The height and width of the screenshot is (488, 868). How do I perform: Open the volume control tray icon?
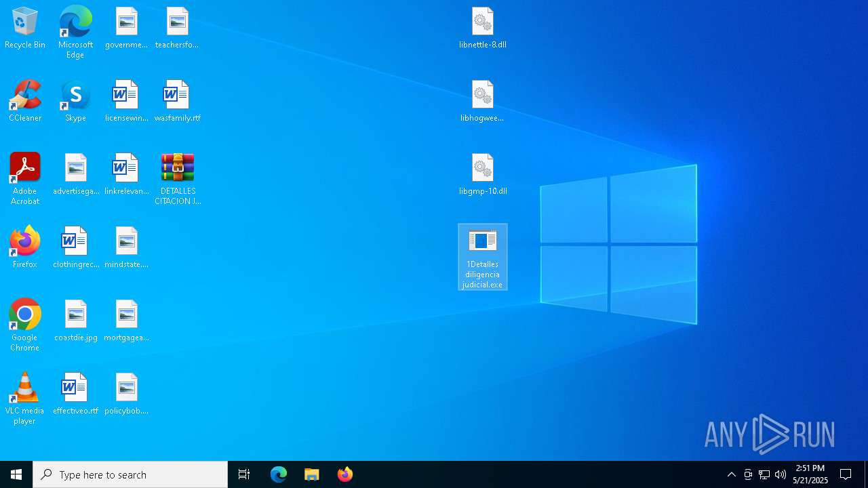[781, 474]
